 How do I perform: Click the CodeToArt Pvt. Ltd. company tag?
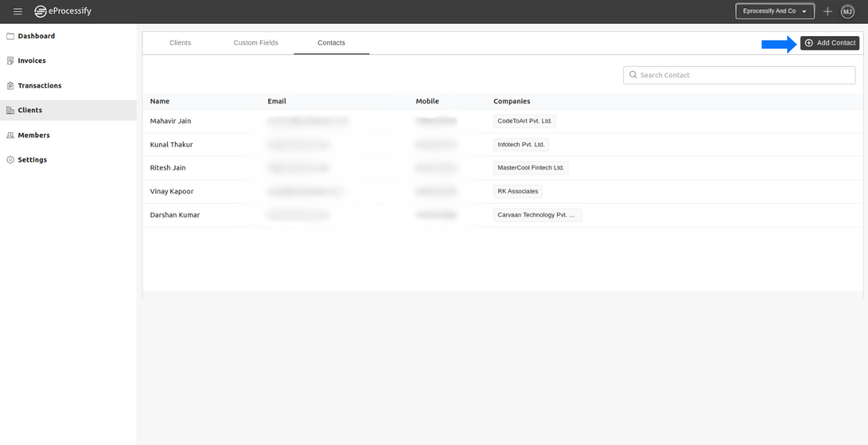point(524,121)
